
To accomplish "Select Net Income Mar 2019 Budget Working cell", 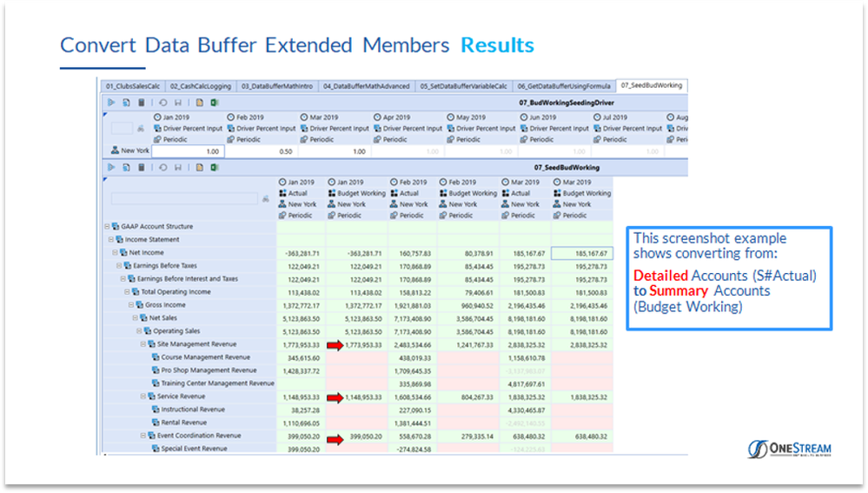I will point(581,253).
